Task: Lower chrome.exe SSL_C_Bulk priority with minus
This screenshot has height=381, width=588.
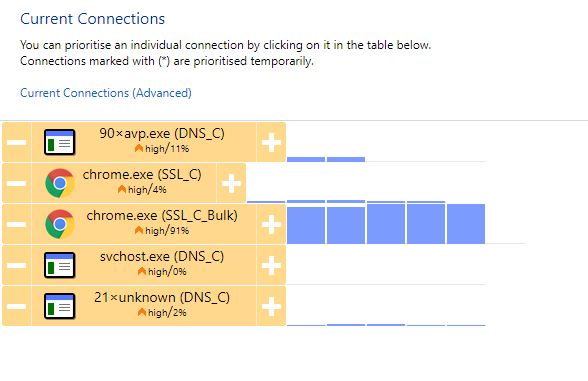Action: click(16, 224)
